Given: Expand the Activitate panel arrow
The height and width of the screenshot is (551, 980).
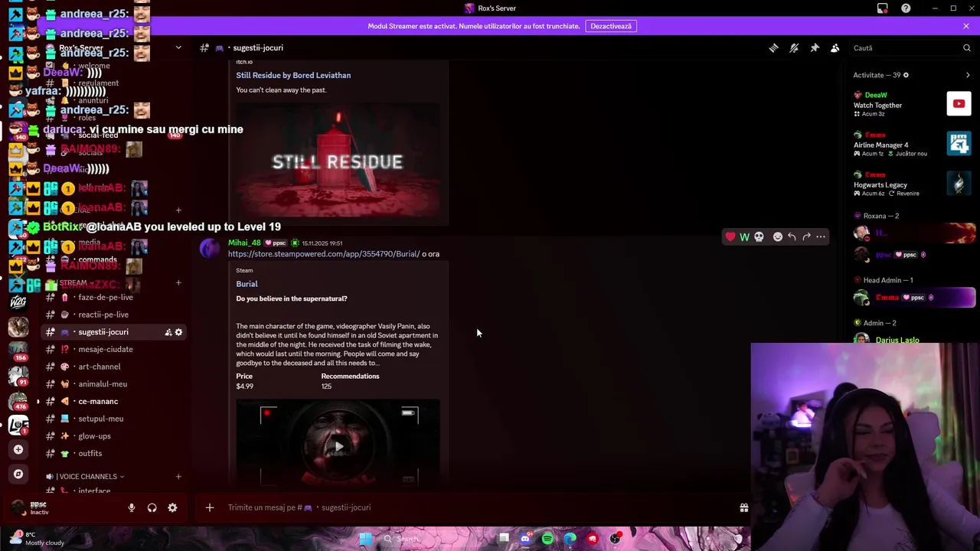Looking at the screenshot, I should [968, 75].
